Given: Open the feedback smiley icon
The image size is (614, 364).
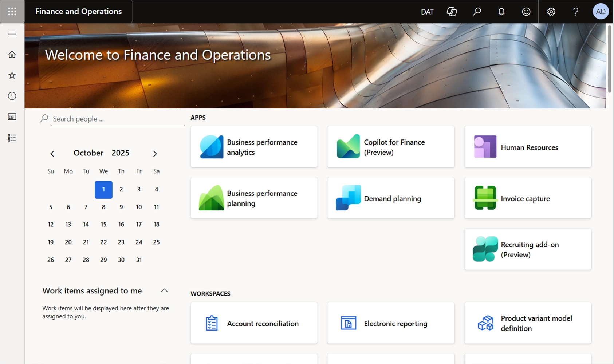Looking at the screenshot, I should coord(526,12).
